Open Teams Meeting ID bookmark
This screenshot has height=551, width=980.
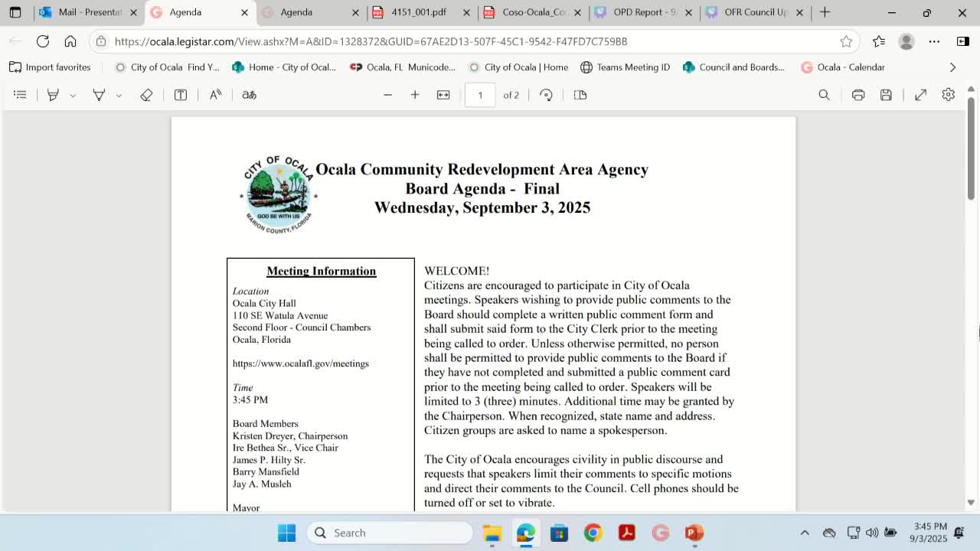[626, 67]
